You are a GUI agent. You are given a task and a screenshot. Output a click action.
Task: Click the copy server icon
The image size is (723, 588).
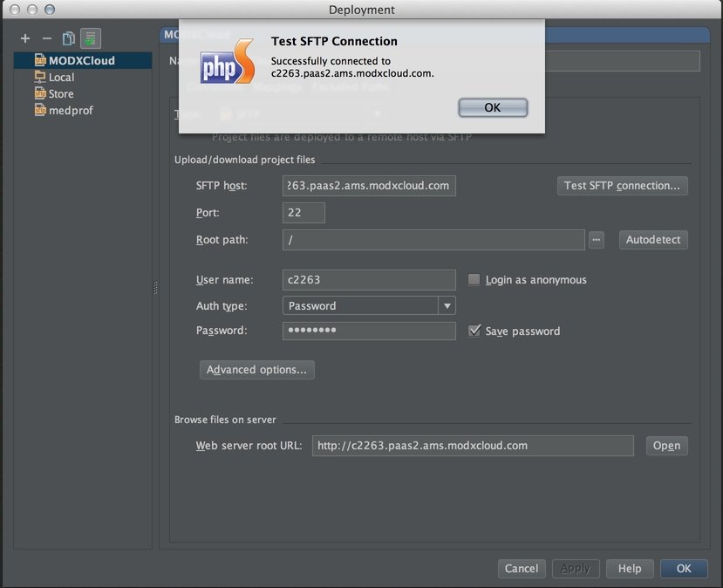coord(68,38)
